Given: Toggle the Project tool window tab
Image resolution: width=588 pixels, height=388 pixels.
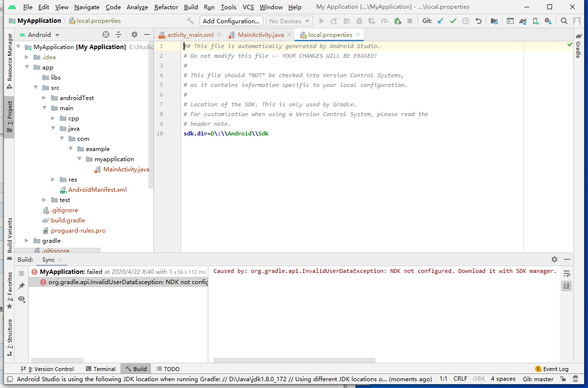Looking at the screenshot, I should 9,118.
